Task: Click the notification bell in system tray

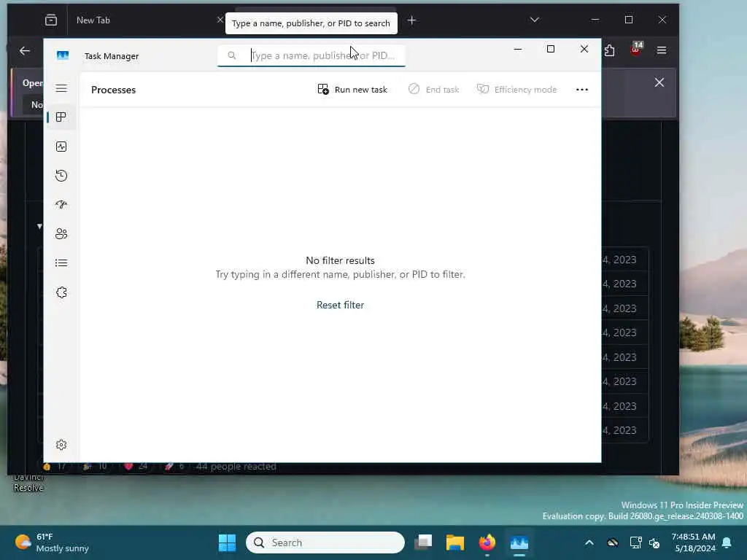Action: click(727, 542)
